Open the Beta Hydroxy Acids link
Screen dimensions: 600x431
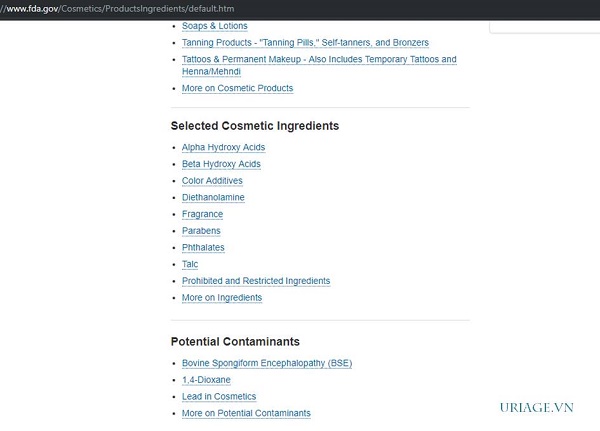click(221, 164)
